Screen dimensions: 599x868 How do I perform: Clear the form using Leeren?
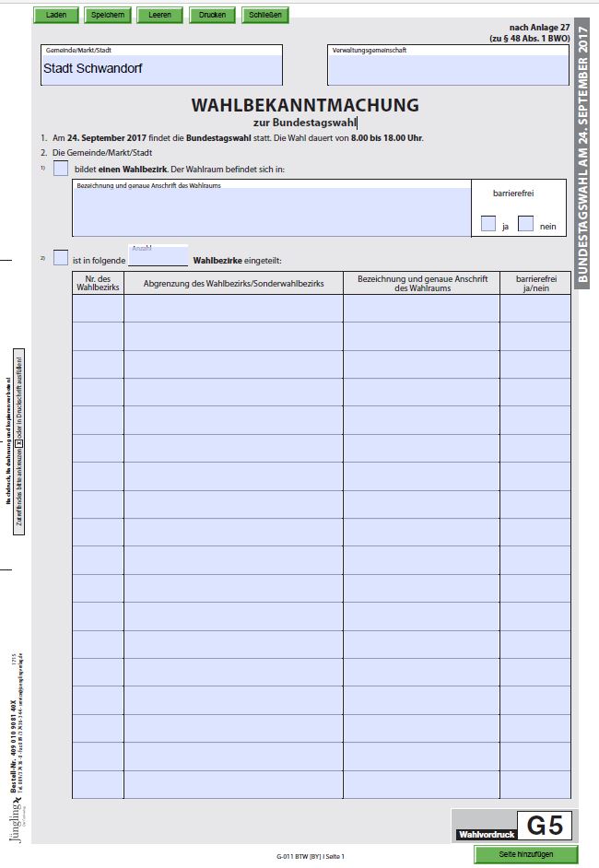point(159,15)
